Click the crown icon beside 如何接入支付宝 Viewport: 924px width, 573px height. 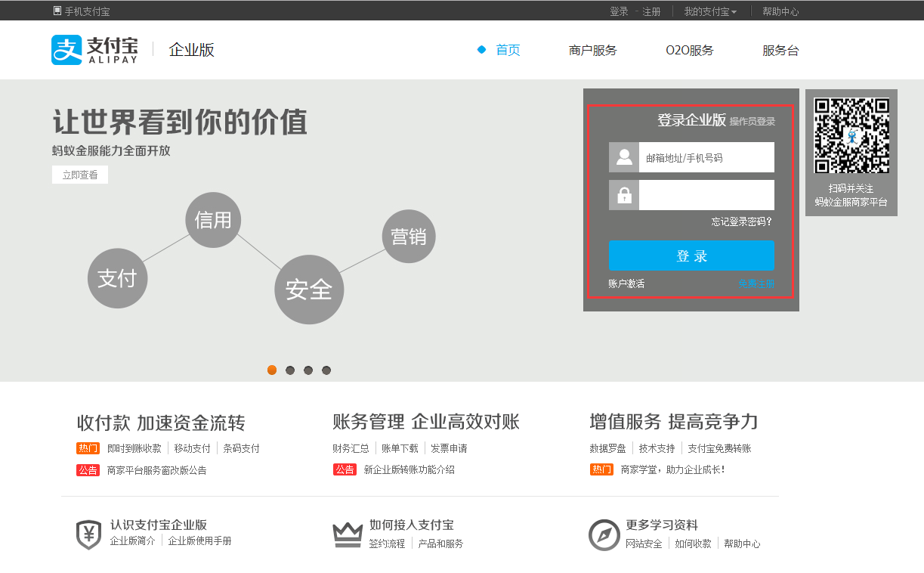click(x=345, y=533)
